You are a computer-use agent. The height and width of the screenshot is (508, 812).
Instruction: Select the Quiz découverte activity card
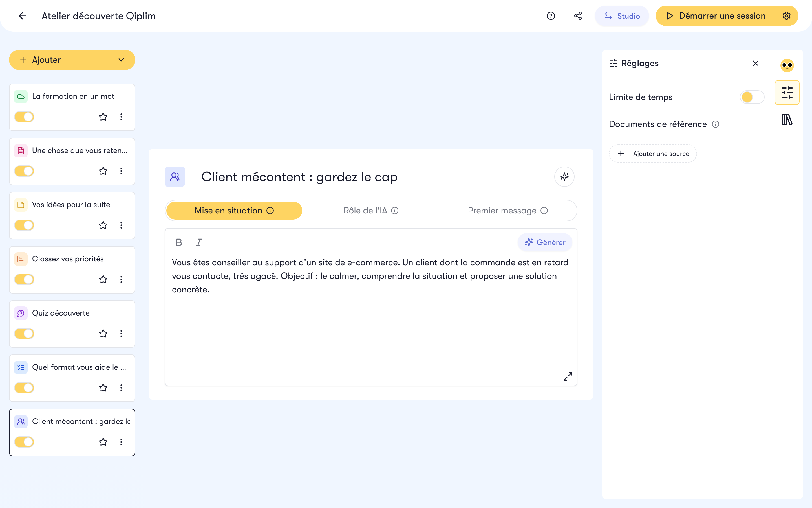point(72,324)
